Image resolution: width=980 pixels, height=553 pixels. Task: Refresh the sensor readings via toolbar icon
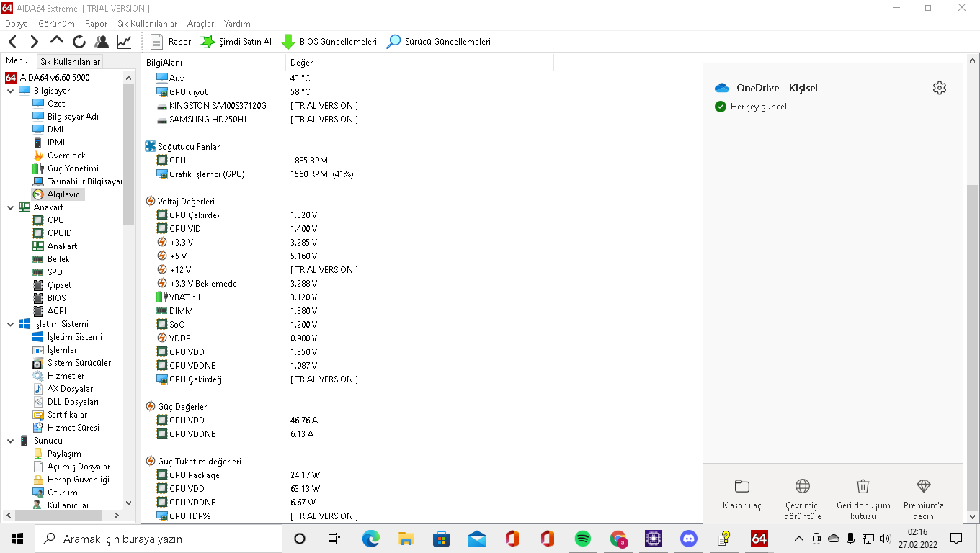(79, 42)
